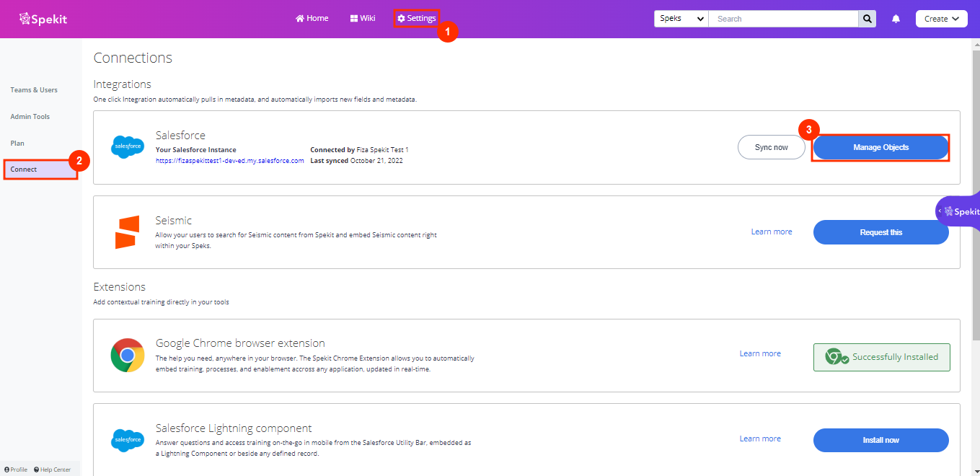Image resolution: width=980 pixels, height=476 pixels.
Task: Click the Manage Objects button
Action: click(881, 147)
